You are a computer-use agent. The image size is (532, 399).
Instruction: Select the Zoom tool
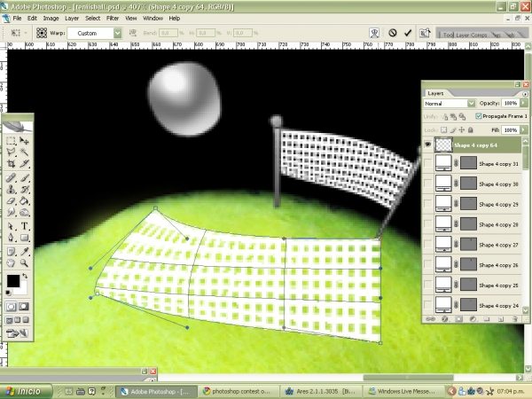point(24,263)
